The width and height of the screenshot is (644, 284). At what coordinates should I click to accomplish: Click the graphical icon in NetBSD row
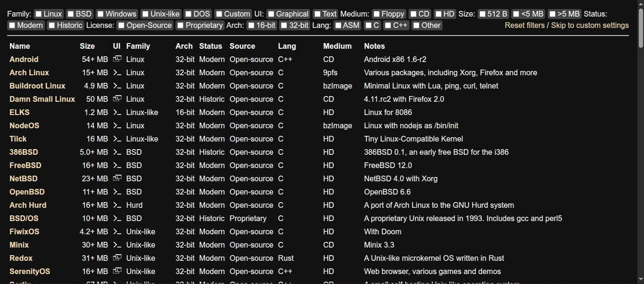pos(117,178)
